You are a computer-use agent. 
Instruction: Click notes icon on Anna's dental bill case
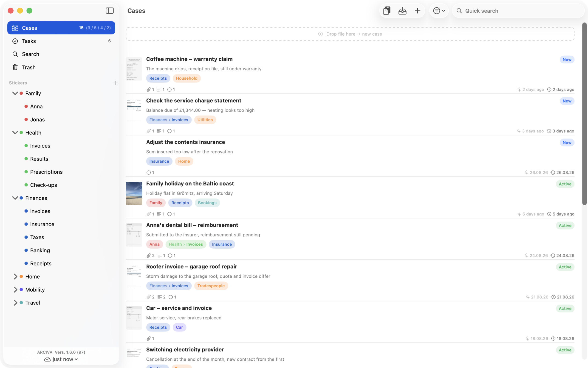tap(159, 256)
